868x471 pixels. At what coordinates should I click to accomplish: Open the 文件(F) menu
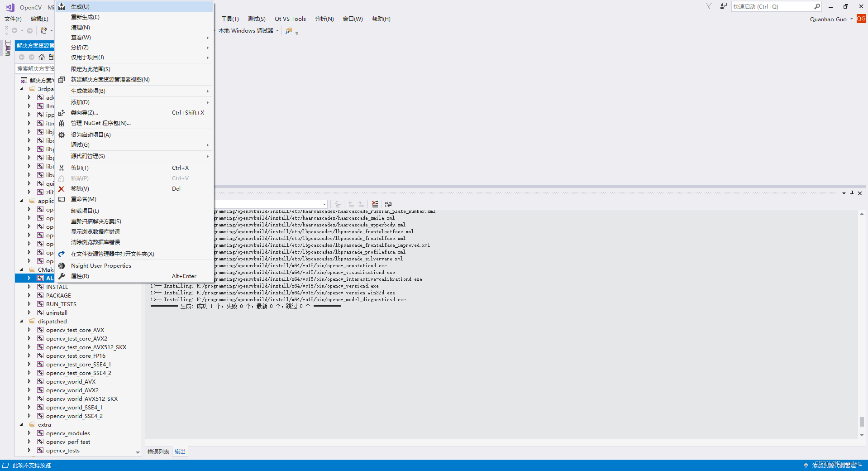pos(13,19)
